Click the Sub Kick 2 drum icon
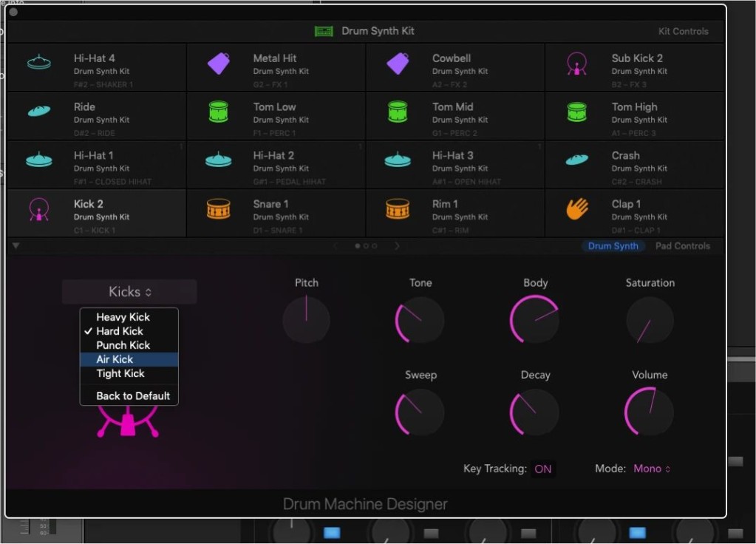The width and height of the screenshot is (756, 544). click(577, 64)
